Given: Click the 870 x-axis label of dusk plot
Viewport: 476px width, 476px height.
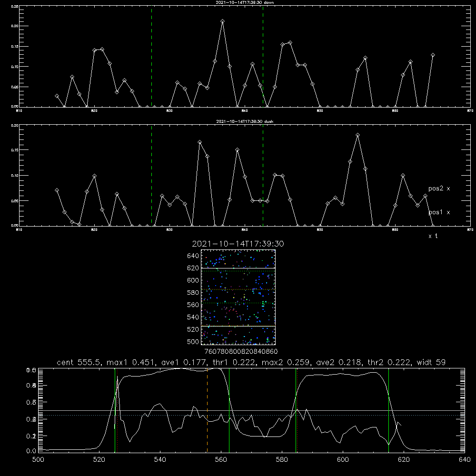Looking at the screenshot, I should (x=470, y=230).
